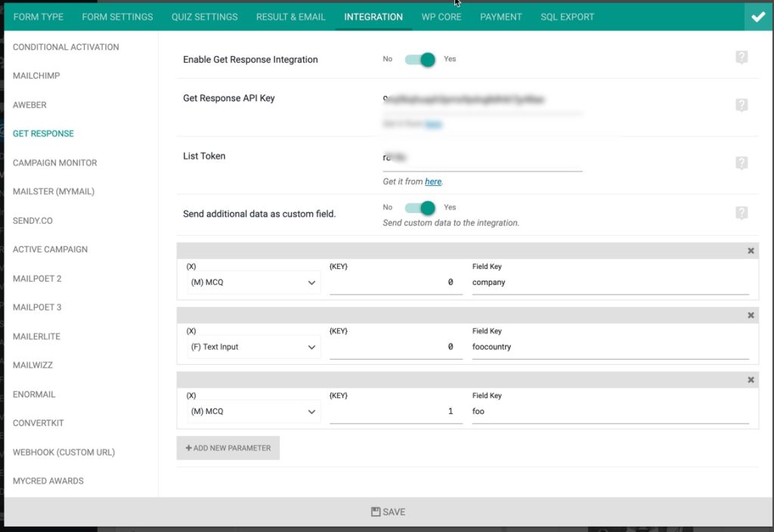Screen dimensions: 774x532
Task: Delete the foo parameter row
Action: (751, 379)
